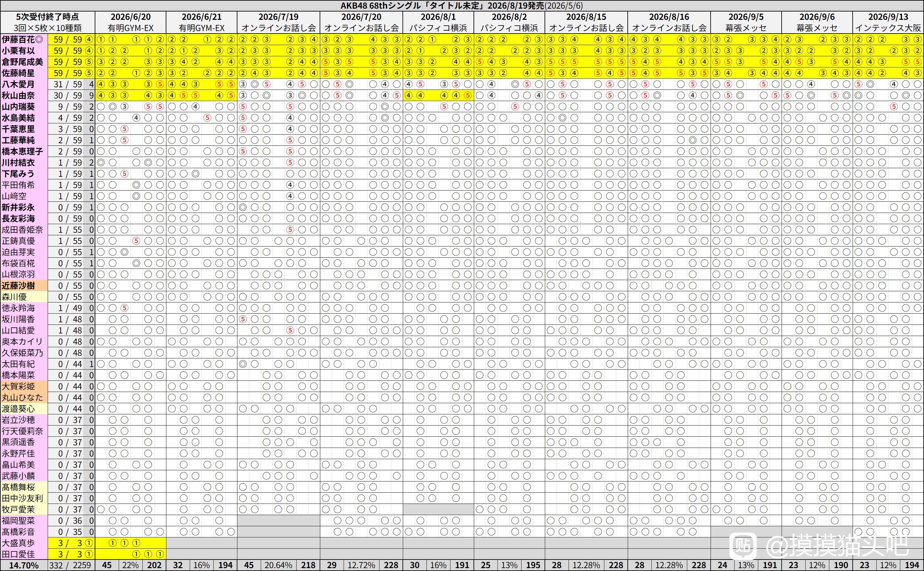924x571 pixels.
Task: Click member name 丸山ひなた
Action: [23, 398]
